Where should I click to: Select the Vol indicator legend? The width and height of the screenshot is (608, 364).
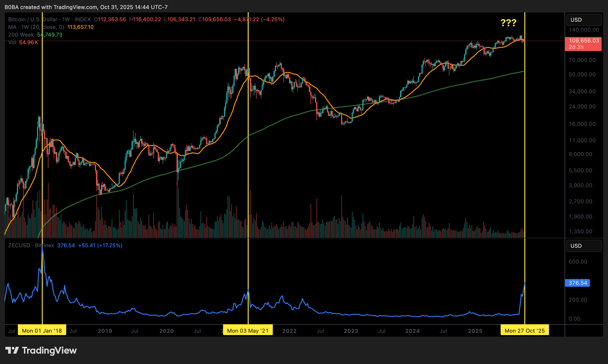click(12, 42)
